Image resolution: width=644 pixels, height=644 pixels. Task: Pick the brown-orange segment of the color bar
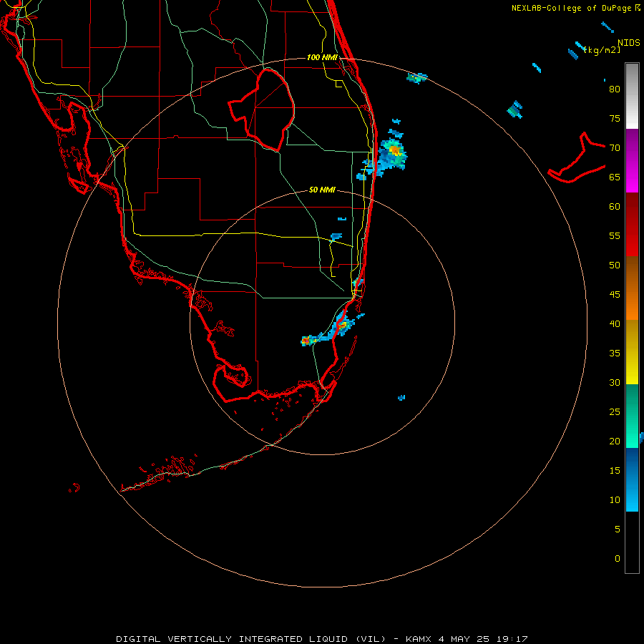point(632,288)
